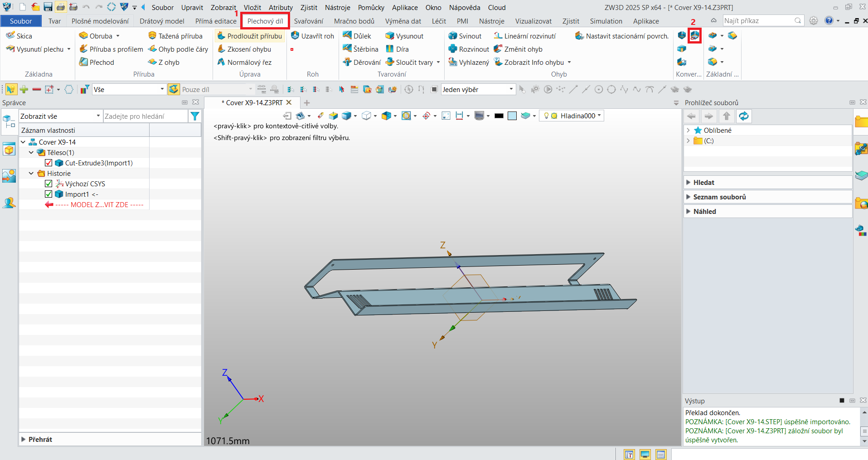This screenshot has width=868, height=460.
Task: Click the Z ohyb jog tool
Action: click(164, 62)
